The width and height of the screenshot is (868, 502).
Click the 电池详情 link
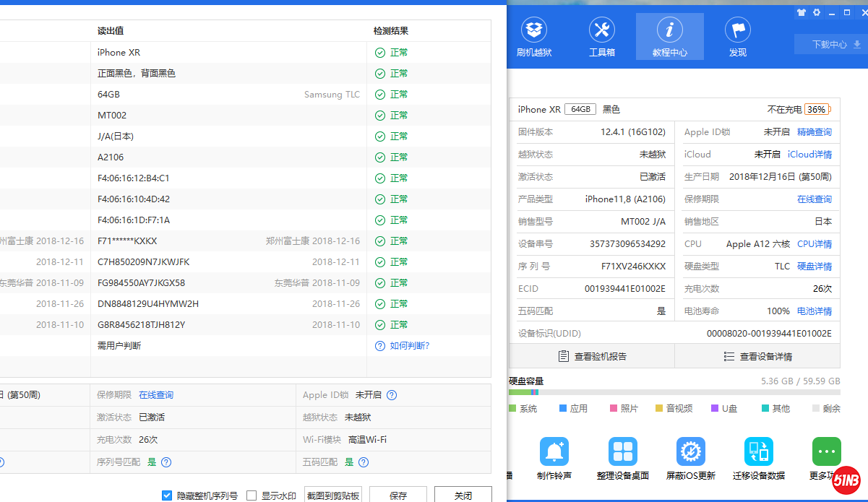pyautogui.click(x=814, y=311)
